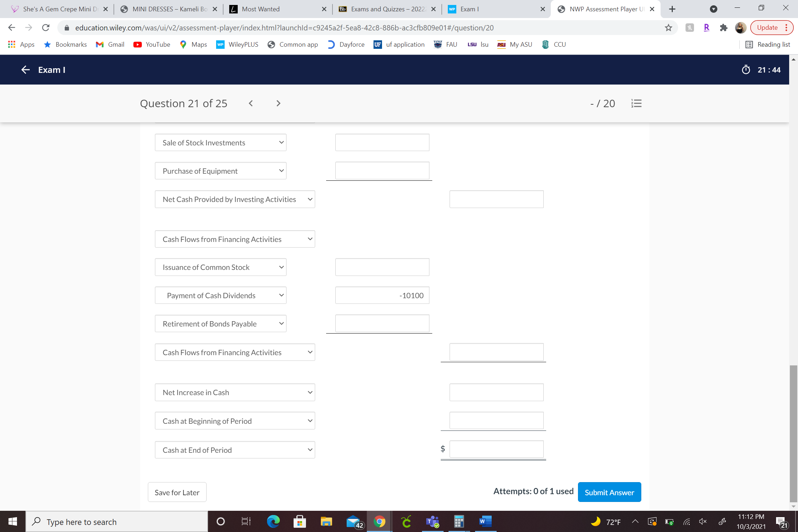Open Microsoft Word in taskbar
The image size is (798, 532).
pyautogui.click(x=485, y=521)
